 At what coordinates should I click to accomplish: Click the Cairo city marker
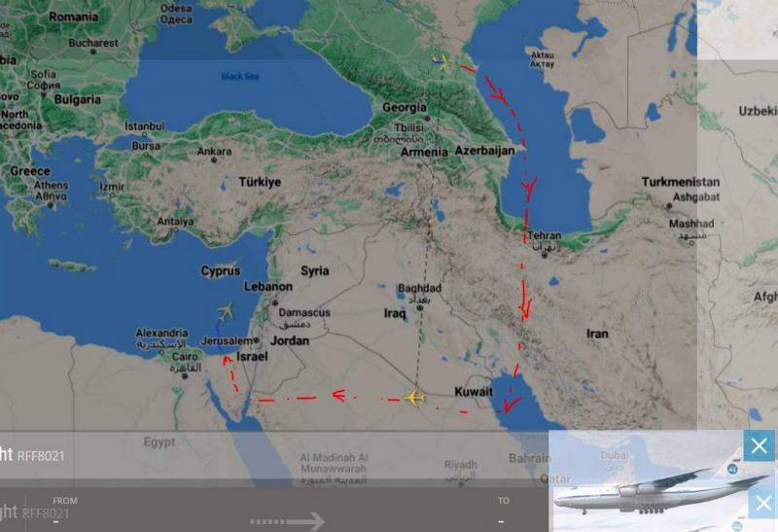point(185,376)
